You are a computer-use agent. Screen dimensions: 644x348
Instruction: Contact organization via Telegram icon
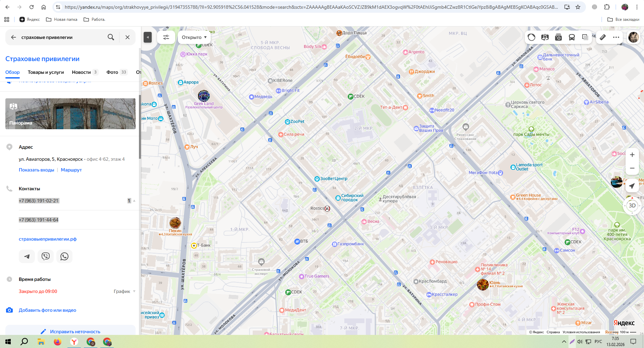(27, 256)
